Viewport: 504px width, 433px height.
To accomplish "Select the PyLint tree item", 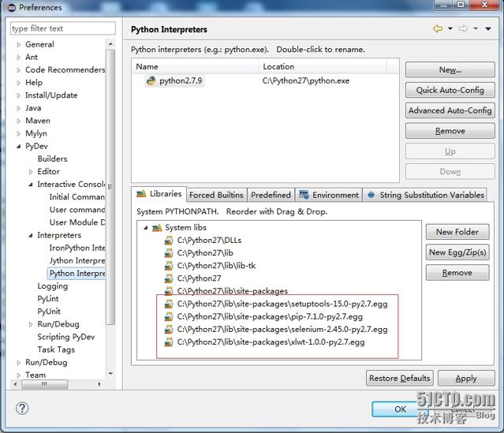I will point(48,299).
